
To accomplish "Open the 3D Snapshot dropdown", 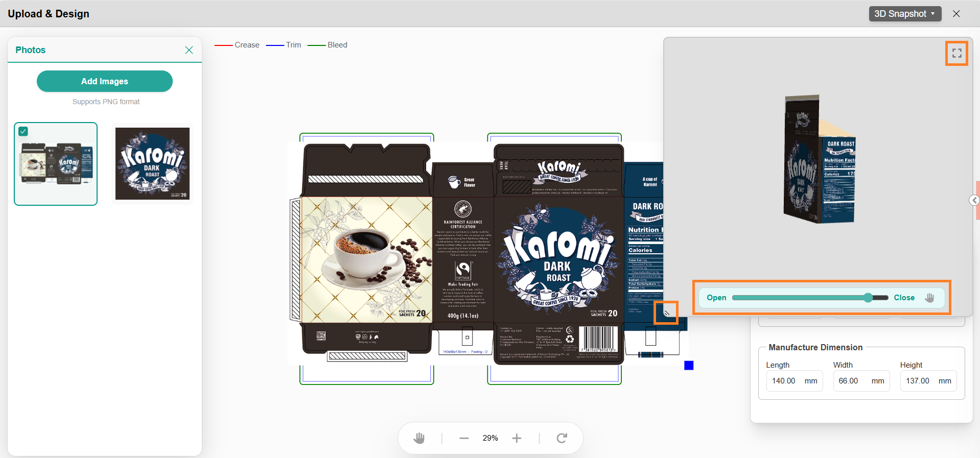I will pos(904,14).
